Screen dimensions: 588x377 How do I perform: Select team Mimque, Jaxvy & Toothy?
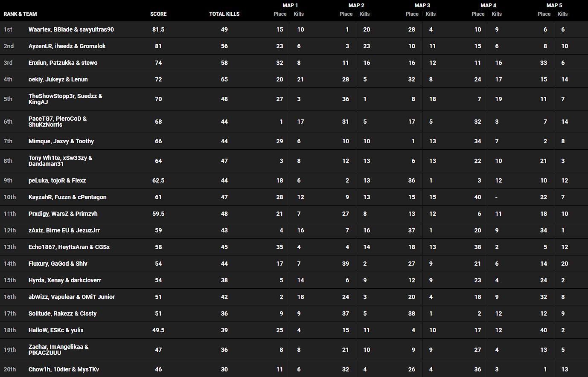[61, 141]
